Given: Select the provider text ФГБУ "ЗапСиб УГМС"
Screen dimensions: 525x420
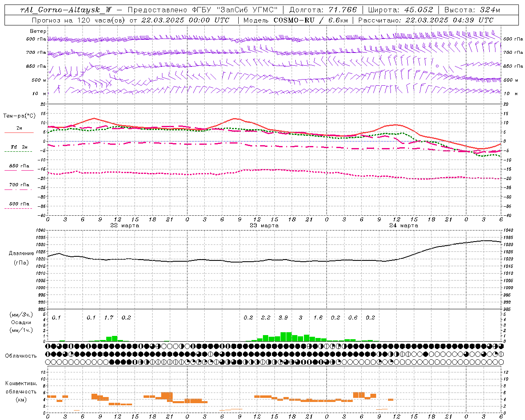Looking at the screenshot, I should (235, 10).
